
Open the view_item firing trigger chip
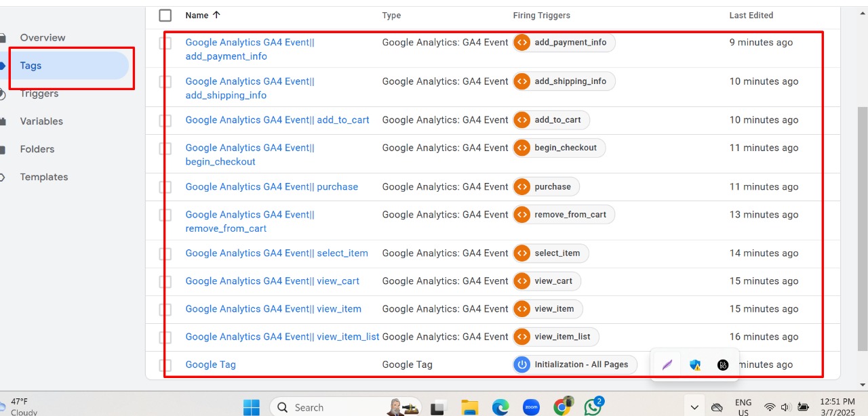(x=547, y=309)
